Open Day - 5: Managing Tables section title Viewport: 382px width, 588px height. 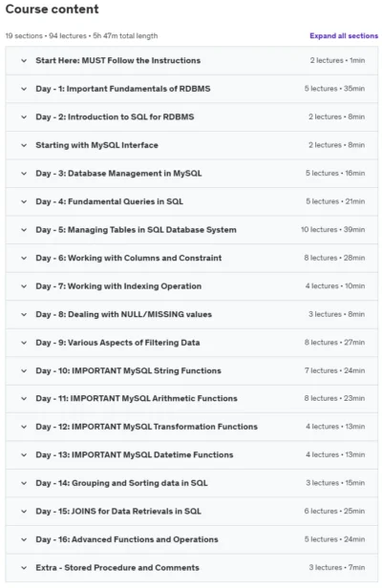coord(136,230)
